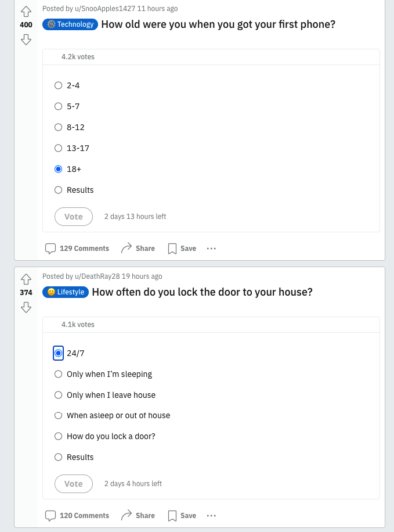
Task: Open more options on phone poll post
Action: coord(211,249)
